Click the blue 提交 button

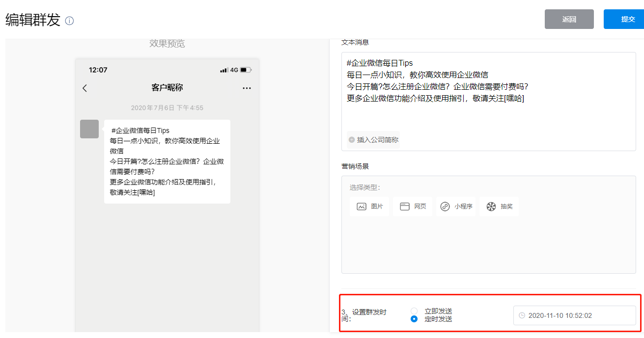(x=624, y=19)
